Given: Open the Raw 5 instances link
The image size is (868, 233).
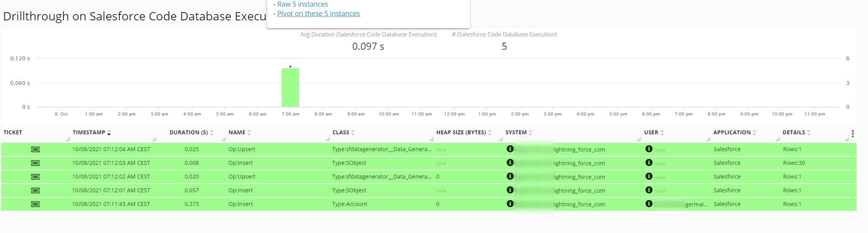Looking at the screenshot, I should pyautogui.click(x=302, y=4).
